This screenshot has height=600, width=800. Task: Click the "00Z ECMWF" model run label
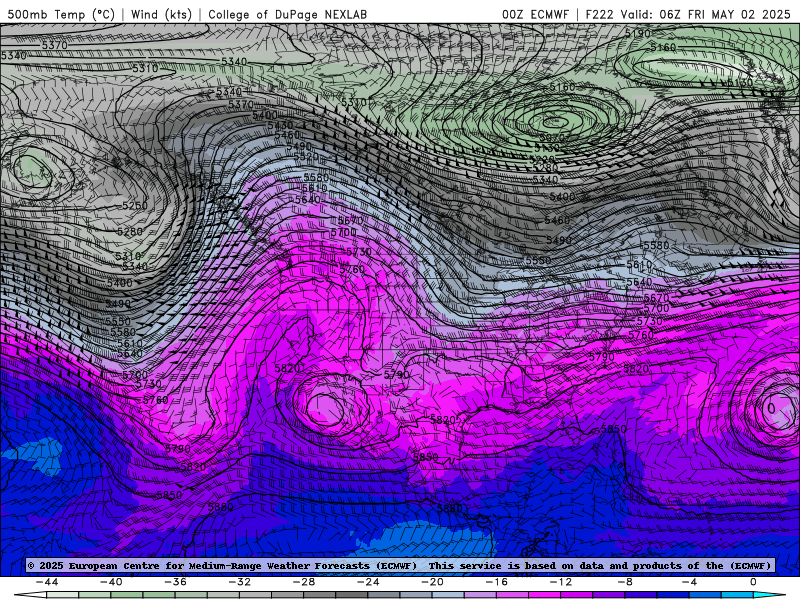535,14
